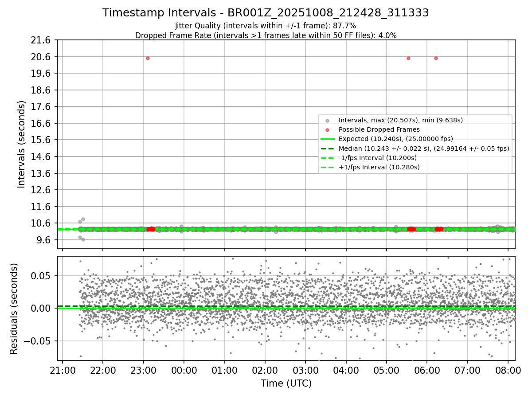Image resolution: width=532 pixels, height=399 pixels.
Task: Click the x-axis label 'Time (UTC)'
Action: point(286,383)
